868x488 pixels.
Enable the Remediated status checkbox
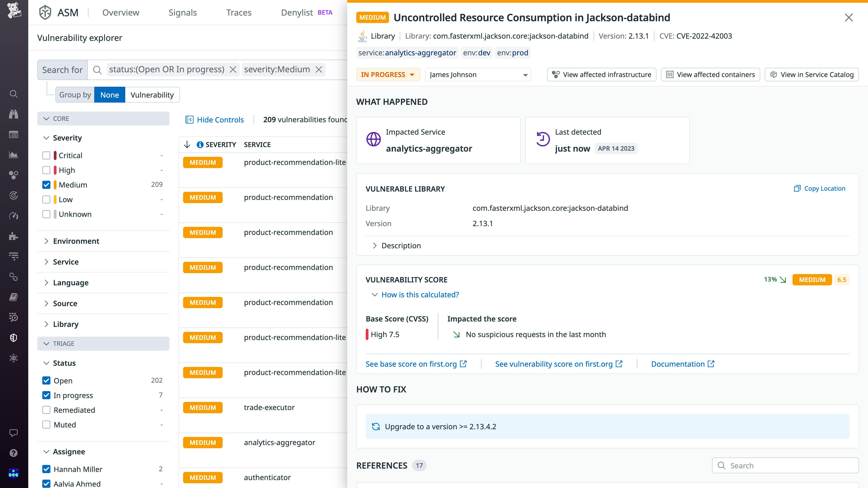tap(46, 410)
